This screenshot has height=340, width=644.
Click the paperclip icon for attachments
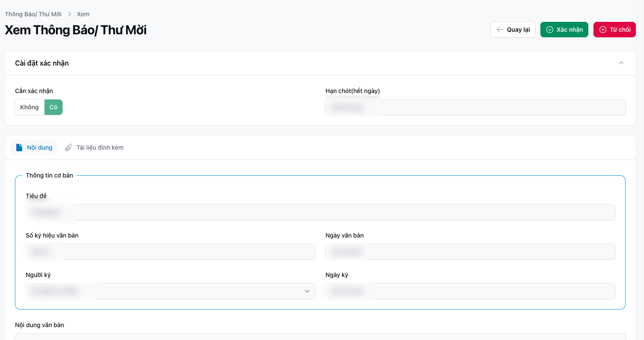click(68, 147)
